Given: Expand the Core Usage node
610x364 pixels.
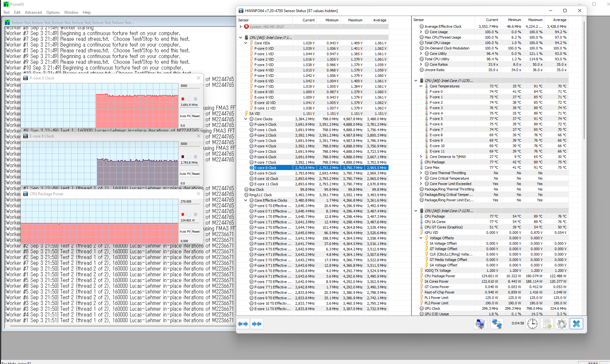Looking at the screenshot, I should (421, 32).
